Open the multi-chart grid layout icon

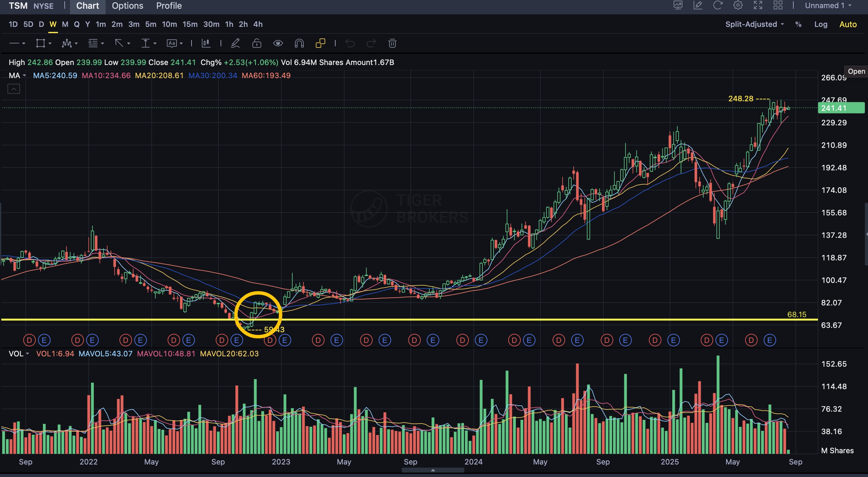click(778, 5)
